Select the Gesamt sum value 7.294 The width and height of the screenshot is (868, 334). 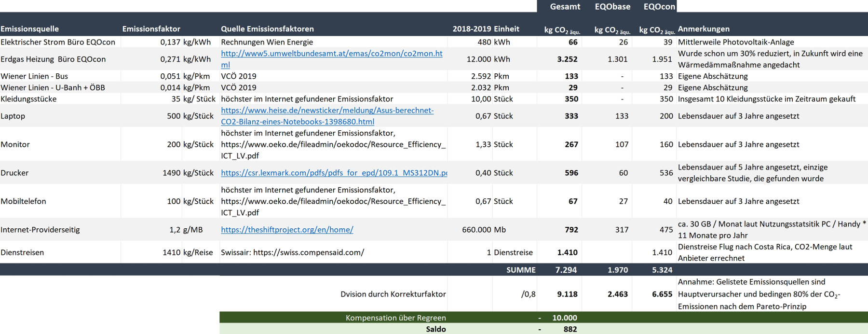coord(566,270)
